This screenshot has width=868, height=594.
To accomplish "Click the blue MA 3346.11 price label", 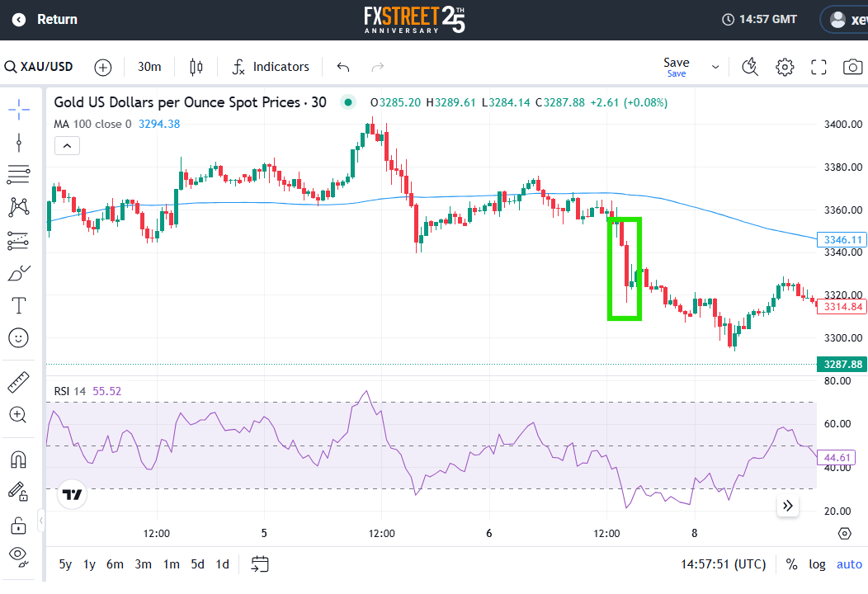I will tap(842, 240).
